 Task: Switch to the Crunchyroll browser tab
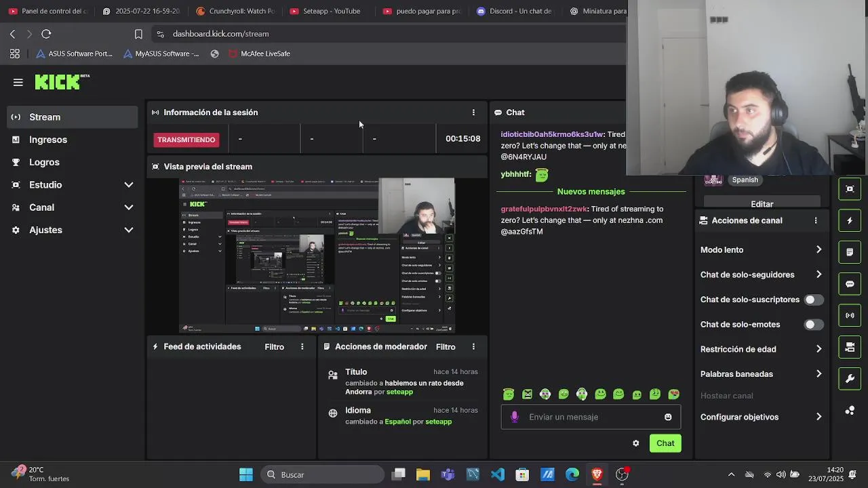235,11
